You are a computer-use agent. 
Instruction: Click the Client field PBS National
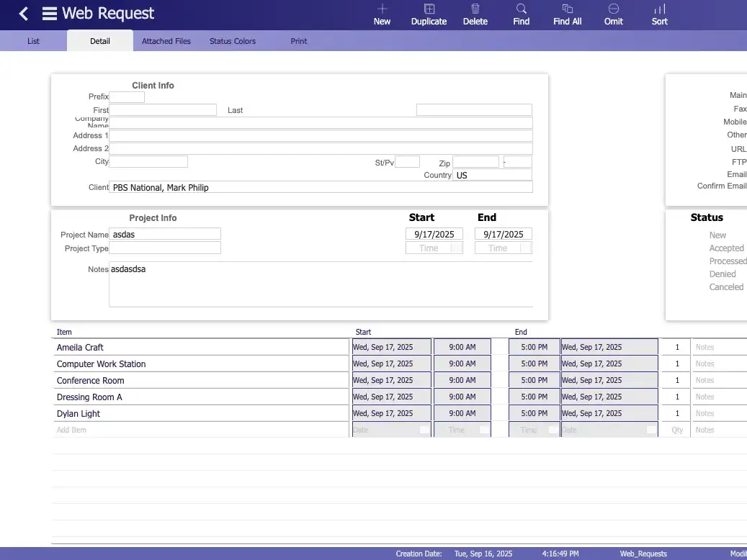coord(321,187)
